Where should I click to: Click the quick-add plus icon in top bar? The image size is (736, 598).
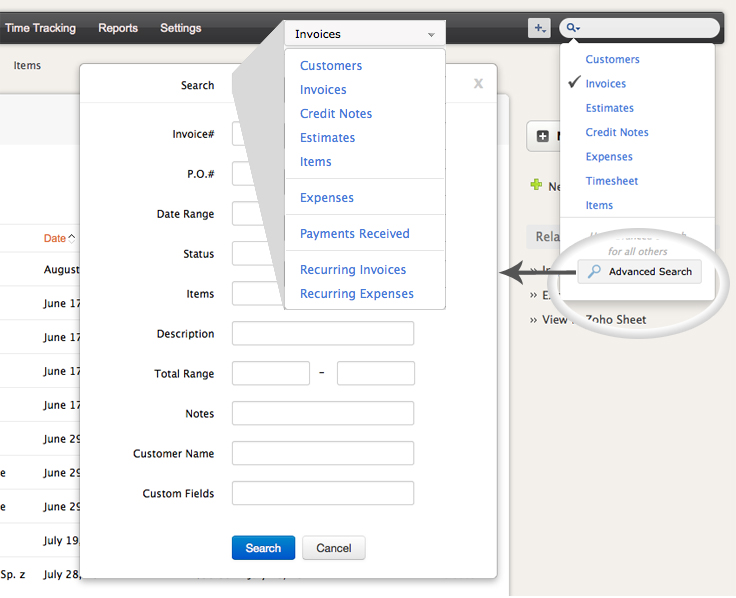point(539,28)
